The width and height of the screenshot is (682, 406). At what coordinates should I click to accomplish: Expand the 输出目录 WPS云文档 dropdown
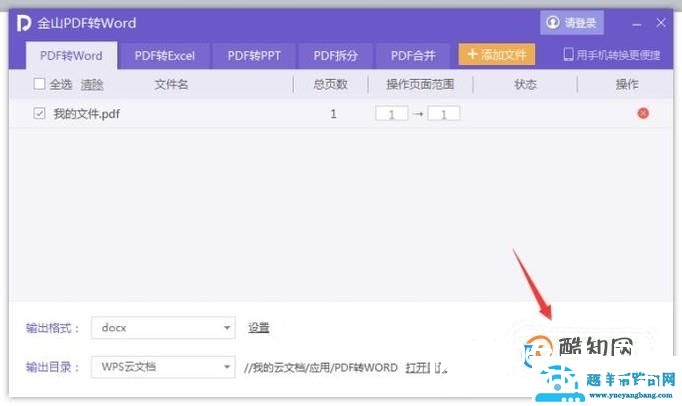[163, 367]
